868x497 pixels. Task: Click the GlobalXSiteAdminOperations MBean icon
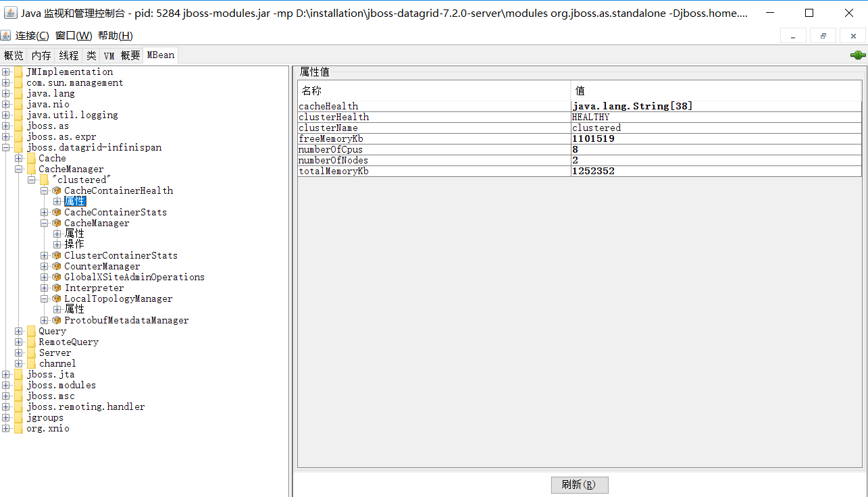(x=57, y=278)
